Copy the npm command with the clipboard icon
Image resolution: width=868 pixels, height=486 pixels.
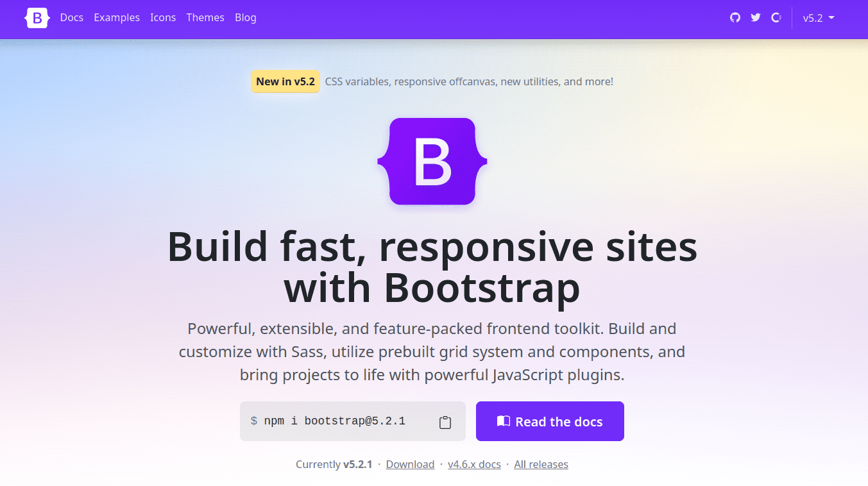(445, 422)
